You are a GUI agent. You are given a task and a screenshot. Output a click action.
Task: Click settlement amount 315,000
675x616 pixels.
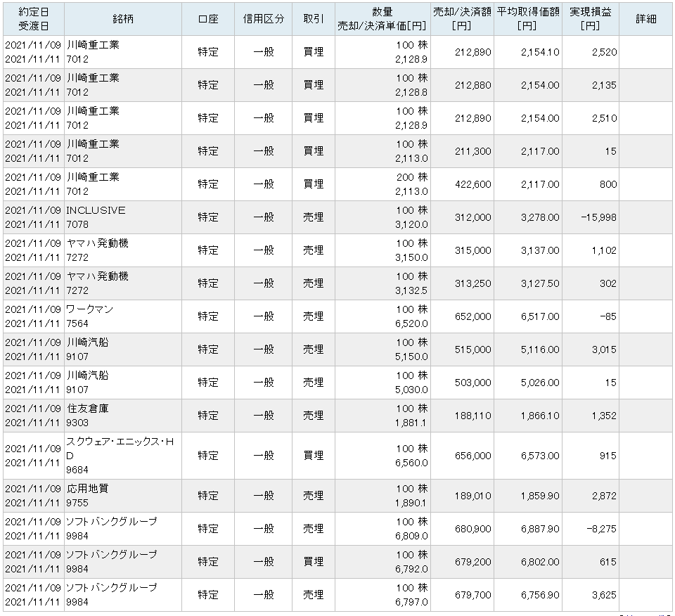(x=472, y=250)
